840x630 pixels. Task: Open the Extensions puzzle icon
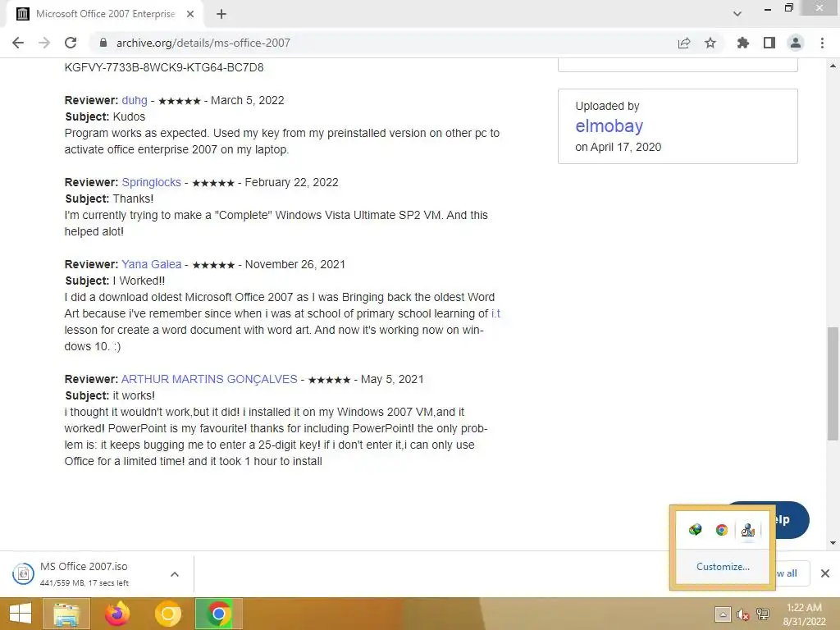point(742,43)
